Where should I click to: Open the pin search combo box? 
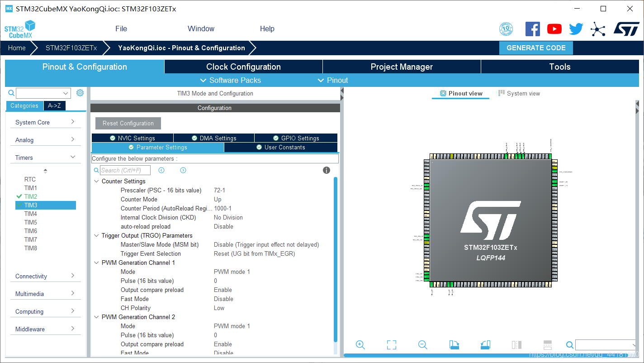606,345
